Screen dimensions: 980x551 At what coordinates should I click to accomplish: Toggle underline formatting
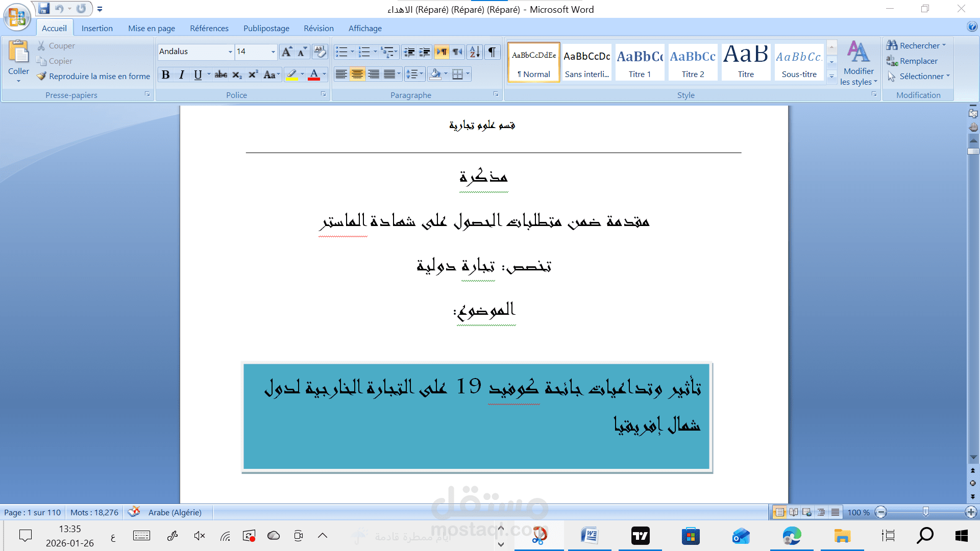(198, 74)
